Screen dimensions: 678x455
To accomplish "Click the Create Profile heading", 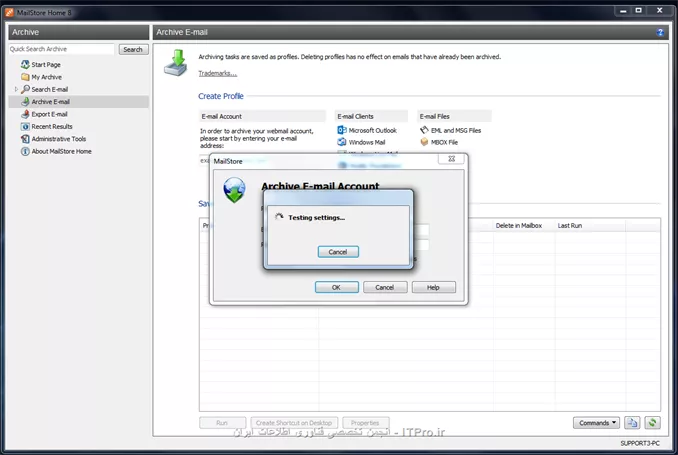I will tap(221, 96).
